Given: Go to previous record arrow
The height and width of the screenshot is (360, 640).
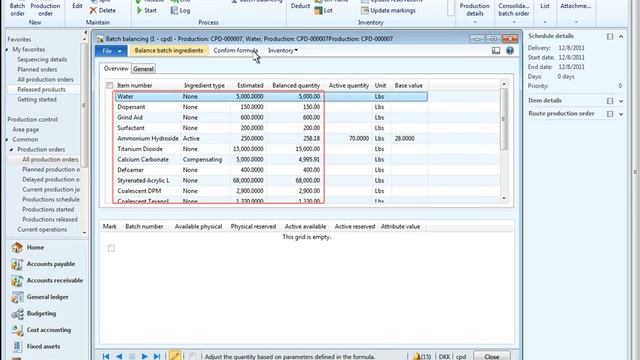Looking at the screenshot, I should [x=119, y=356].
